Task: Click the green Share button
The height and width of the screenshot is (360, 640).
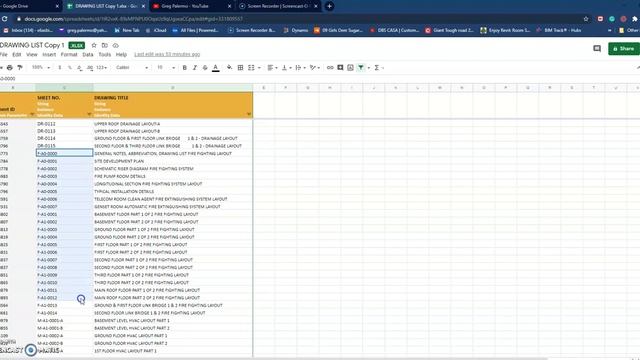Action: click(624, 49)
